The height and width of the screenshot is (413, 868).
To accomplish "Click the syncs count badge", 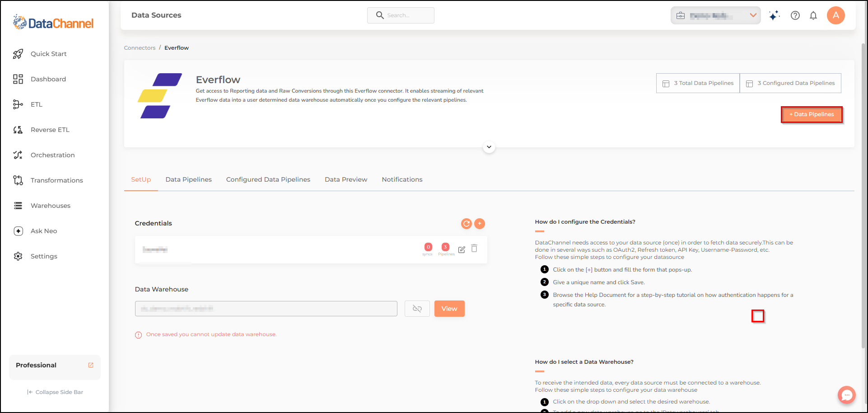I will 428,247.
